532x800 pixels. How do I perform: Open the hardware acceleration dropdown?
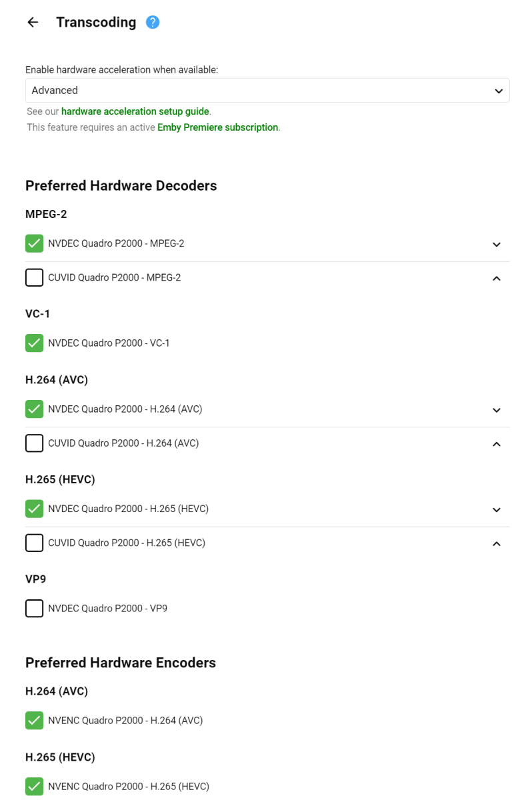coord(267,91)
